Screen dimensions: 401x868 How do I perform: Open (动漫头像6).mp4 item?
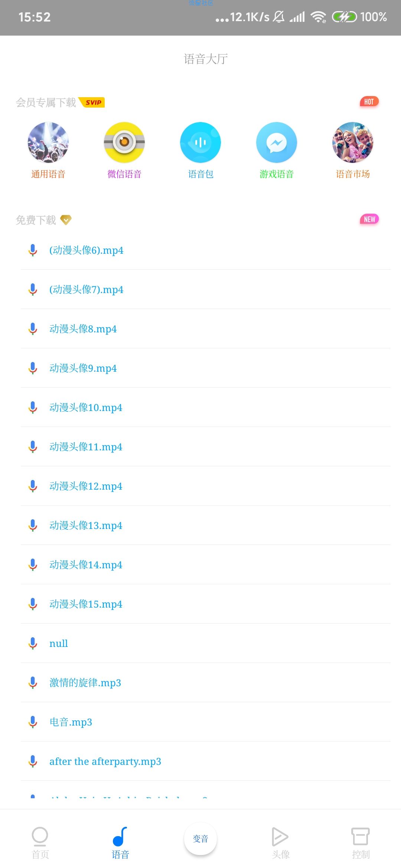click(205, 250)
